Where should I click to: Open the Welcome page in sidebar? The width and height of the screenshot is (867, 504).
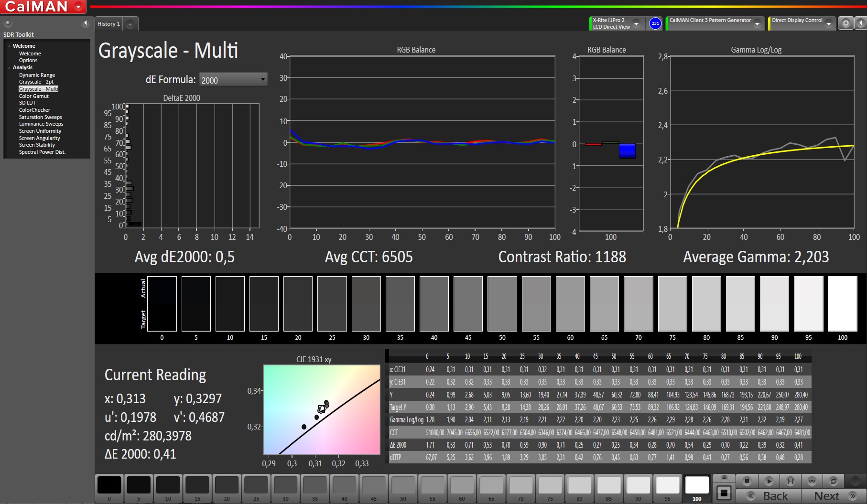click(x=30, y=54)
